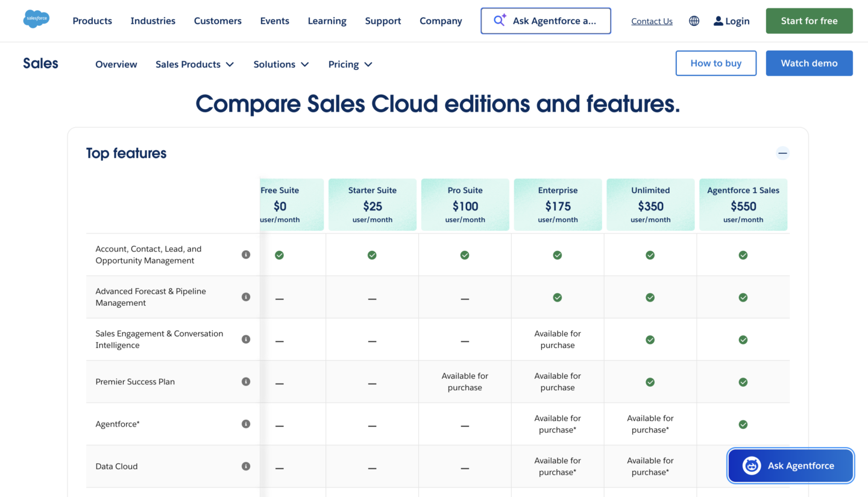Select the Starter Suite $25 edition header
The image size is (868, 497).
point(372,204)
